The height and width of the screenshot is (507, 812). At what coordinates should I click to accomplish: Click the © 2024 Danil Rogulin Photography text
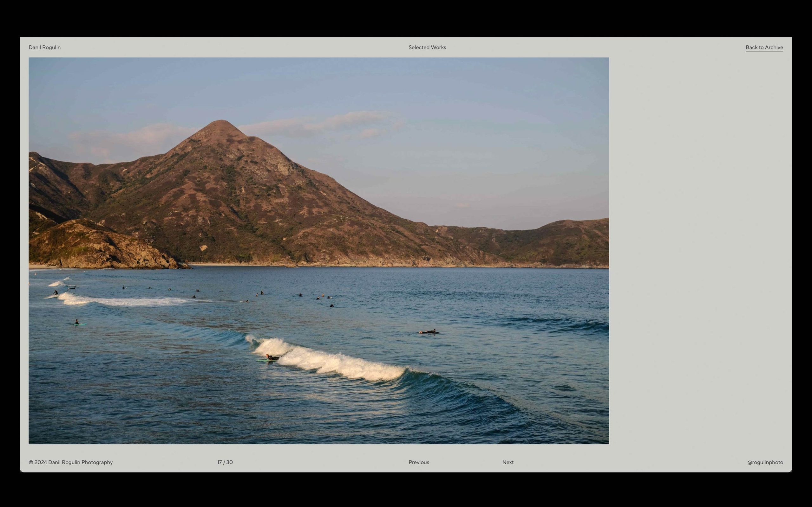pyautogui.click(x=70, y=462)
